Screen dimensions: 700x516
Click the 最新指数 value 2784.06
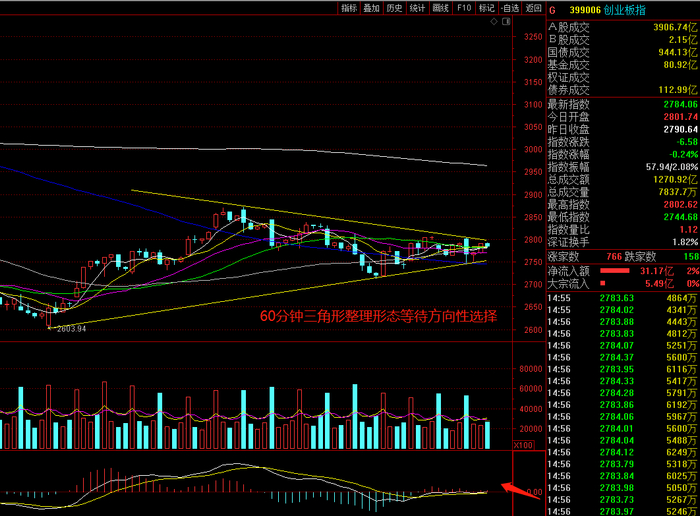click(x=670, y=104)
